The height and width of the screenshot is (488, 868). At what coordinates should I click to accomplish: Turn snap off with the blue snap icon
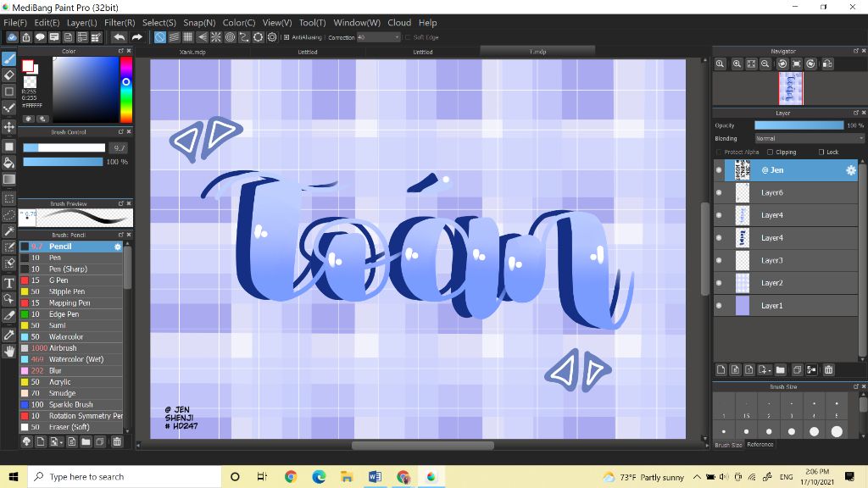coord(159,37)
